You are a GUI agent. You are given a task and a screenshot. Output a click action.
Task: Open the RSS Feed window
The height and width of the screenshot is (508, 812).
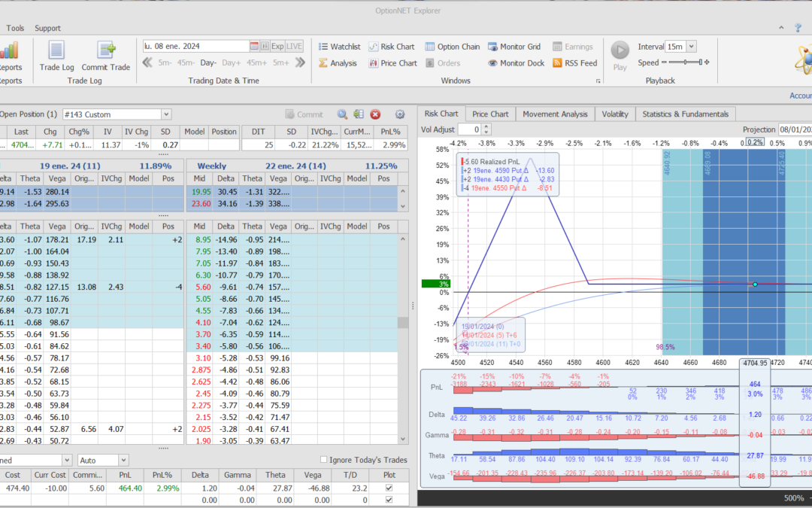pyautogui.click(x=575, y=63)
